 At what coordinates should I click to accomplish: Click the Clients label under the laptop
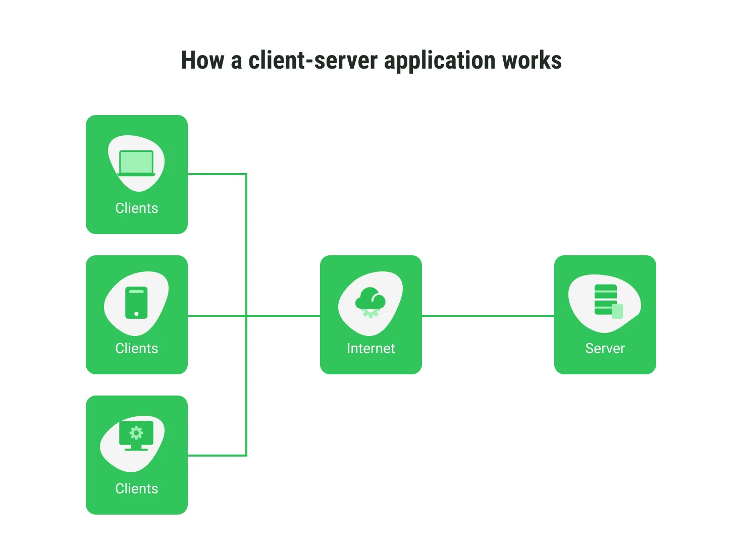click(136, 208)
